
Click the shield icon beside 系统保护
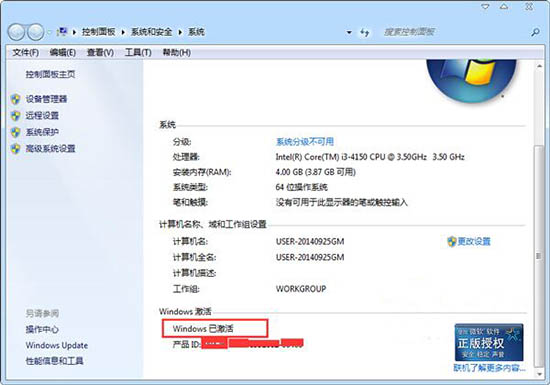point(15,132)
